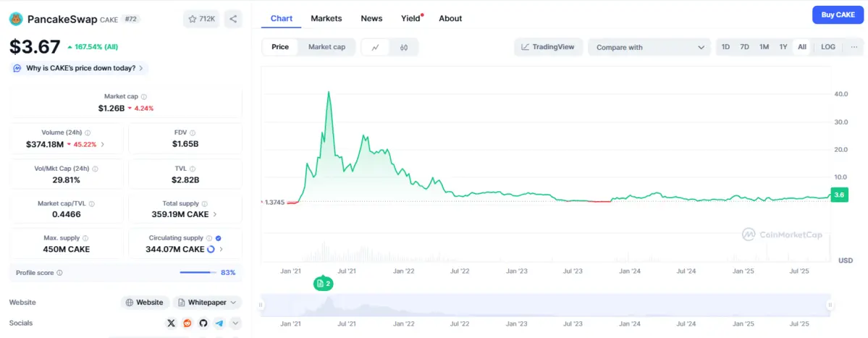Click the left handle of chart range slider
868x338 pixels.
click(x=261, y=305)
